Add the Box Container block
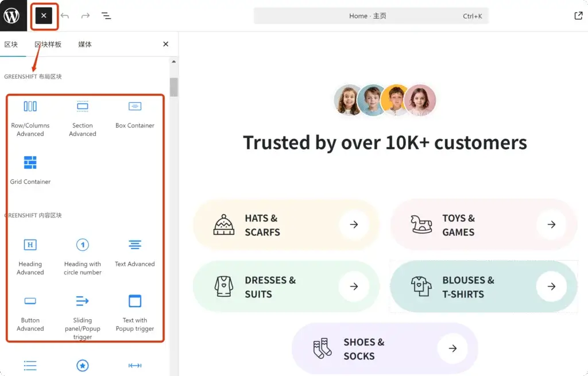This screenshot has width=588, height=376. coord(135,114)
